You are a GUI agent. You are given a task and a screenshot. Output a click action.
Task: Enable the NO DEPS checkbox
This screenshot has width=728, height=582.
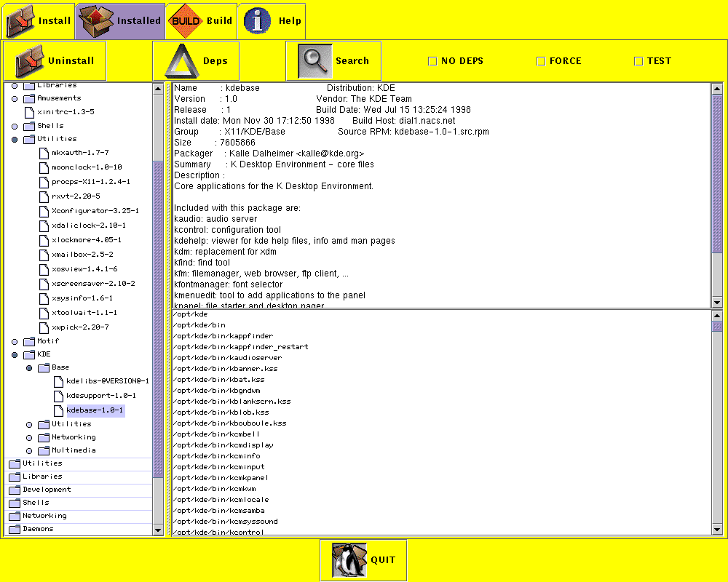pyautogui.click(x=432, y=61)
